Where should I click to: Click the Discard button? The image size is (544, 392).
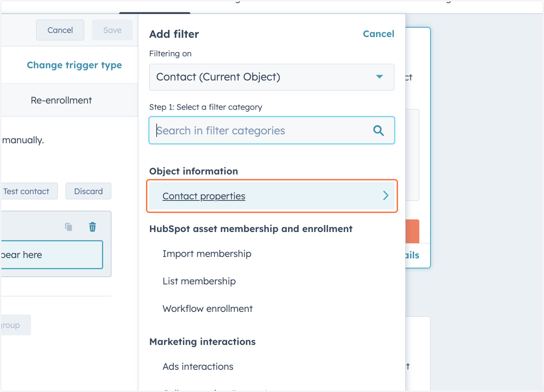88,191
